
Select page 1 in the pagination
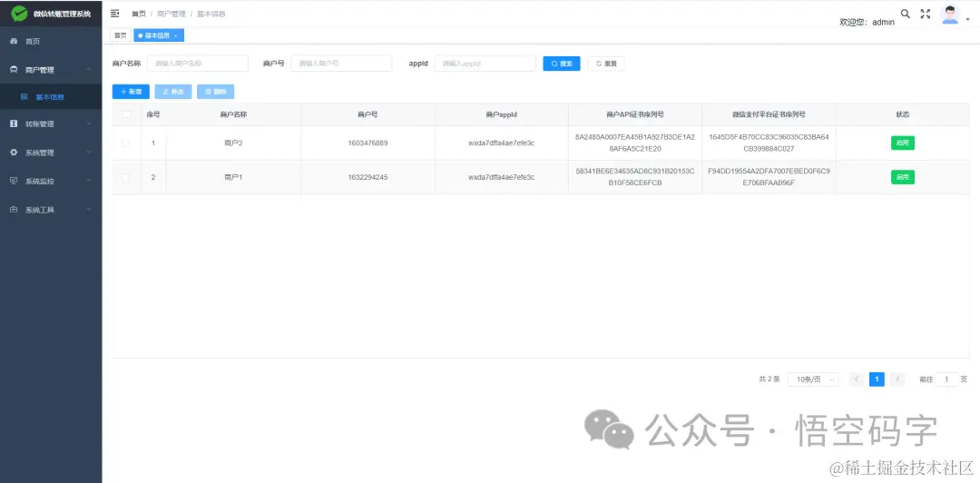[877, 379]
